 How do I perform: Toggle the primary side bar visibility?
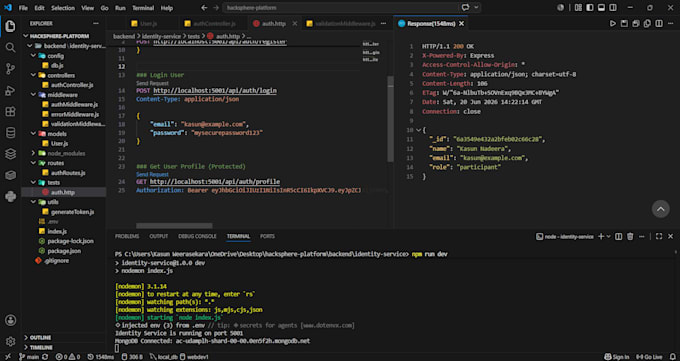590,8
